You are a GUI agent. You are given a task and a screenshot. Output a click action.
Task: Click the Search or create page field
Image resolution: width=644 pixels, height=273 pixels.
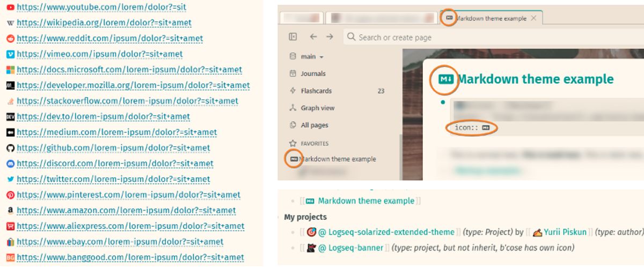pyautogui.click(x=494, y=37)
